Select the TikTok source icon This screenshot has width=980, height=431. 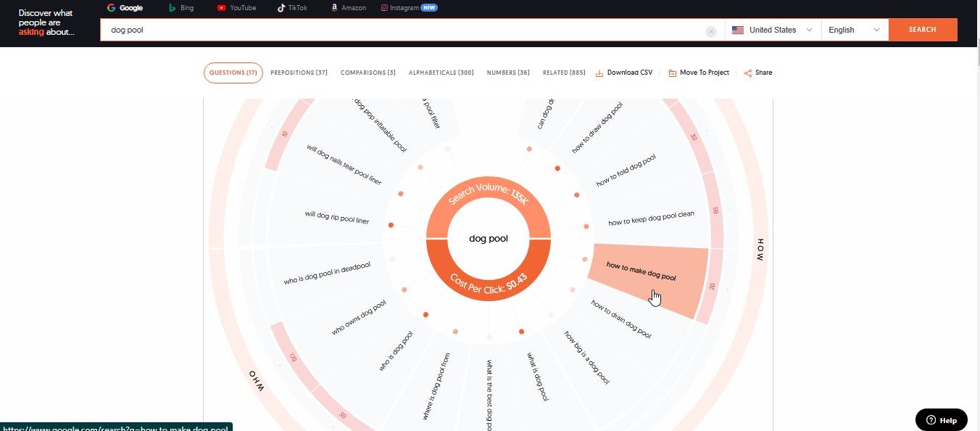(281, 8)
